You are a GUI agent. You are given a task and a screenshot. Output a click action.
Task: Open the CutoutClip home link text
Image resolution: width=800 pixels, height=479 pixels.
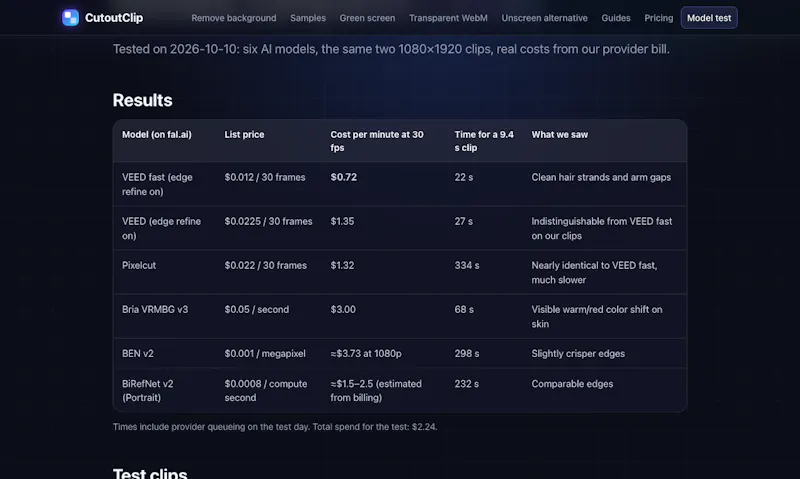point(114,18)
